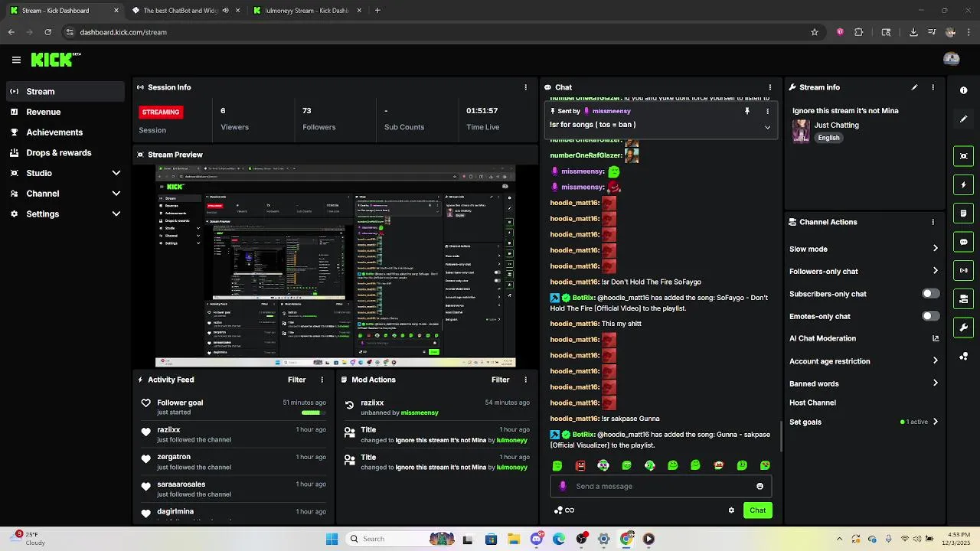
Task: Open the Stream info three-dot menu
Action: (x=933, y=87)
